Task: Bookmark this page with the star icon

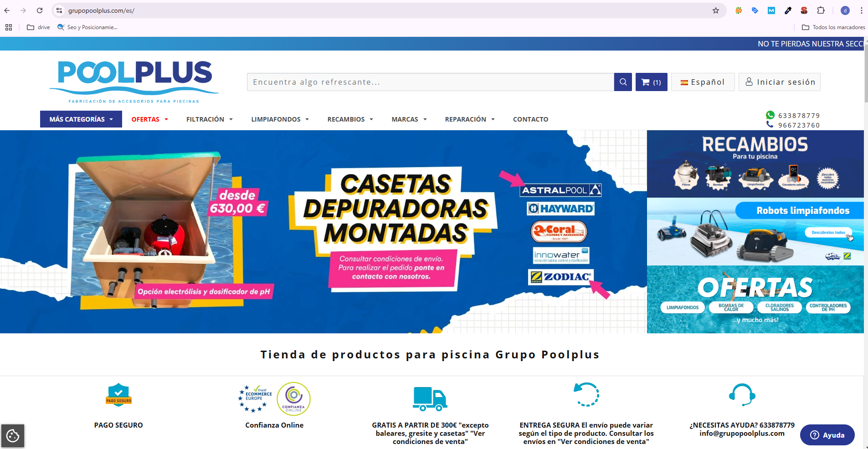Action: 716,10
